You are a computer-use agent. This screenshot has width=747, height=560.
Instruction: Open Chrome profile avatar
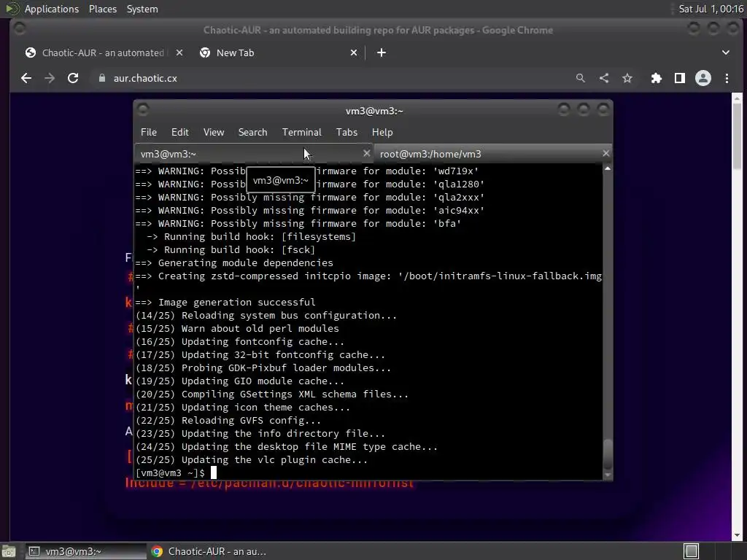[x=703, y=78]
